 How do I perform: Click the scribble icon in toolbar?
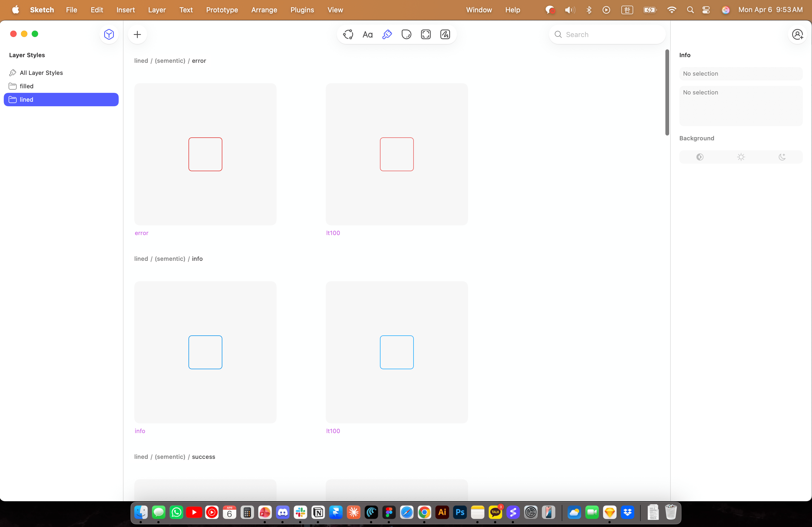[445, 34]
